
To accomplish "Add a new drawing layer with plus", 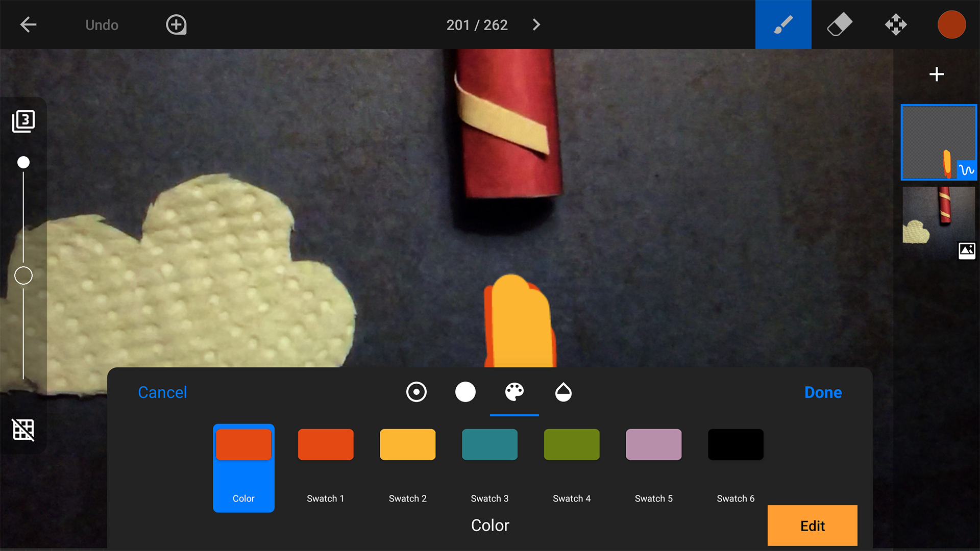I will click(937, 73).
